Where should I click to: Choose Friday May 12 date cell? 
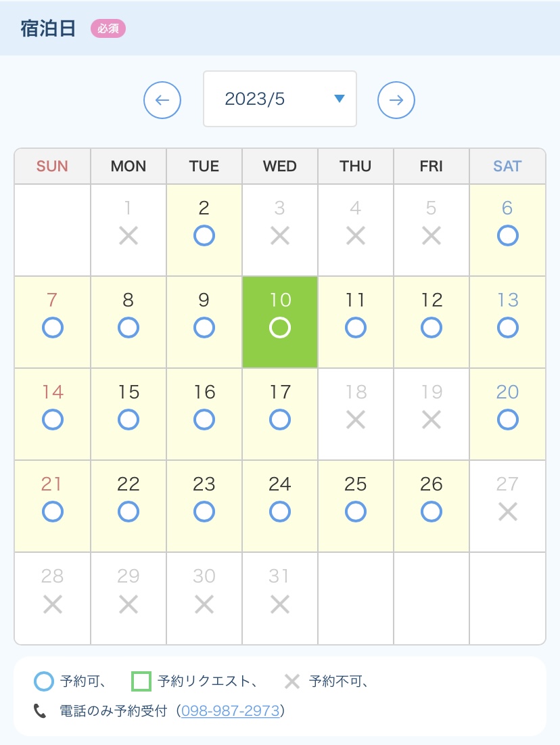pos(431,322)
